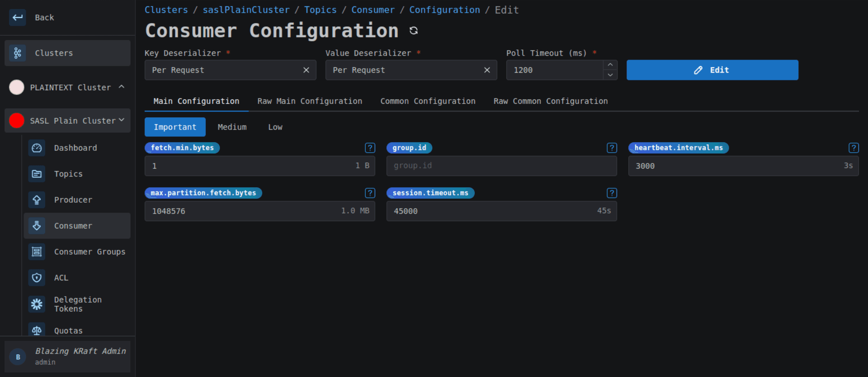Open the Topics folder icon
The image size is (868, 377).
(37, 174)
